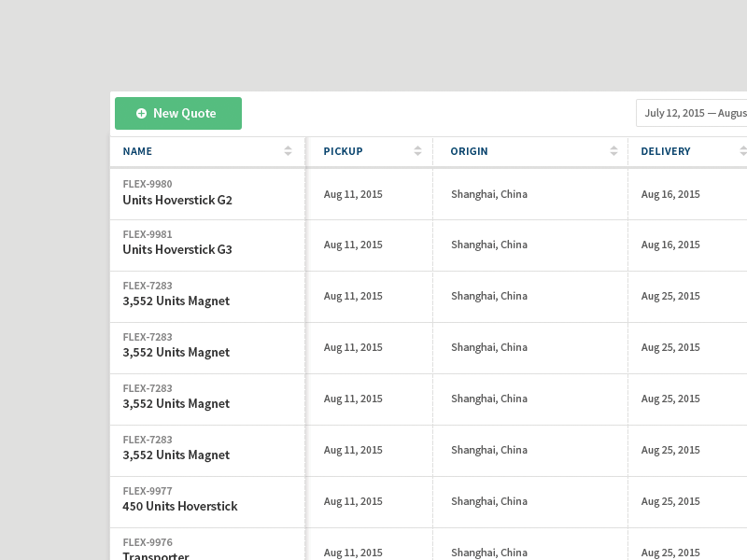Click the plus icon in New Quote
747x560 pixels.
coord(141,114)
